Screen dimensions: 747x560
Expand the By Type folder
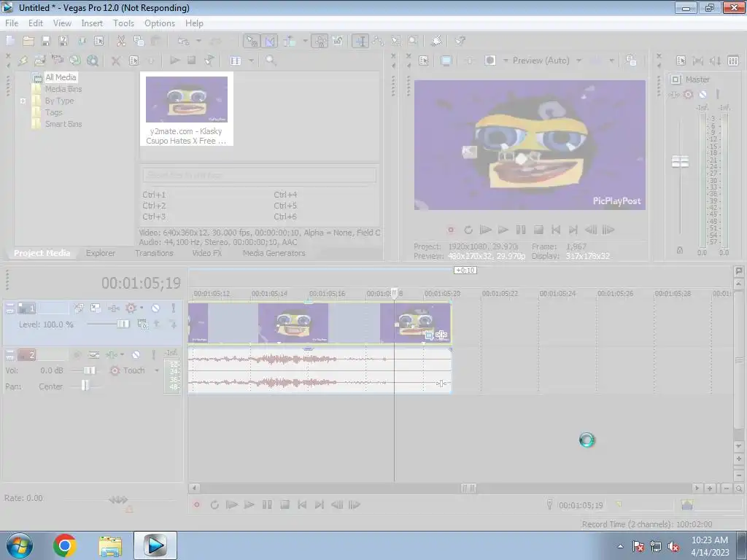pyautogui.click(x=23, y=101)
